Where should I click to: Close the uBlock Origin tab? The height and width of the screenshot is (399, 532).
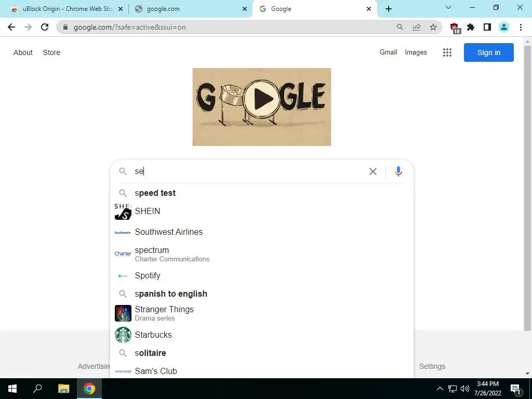coord(121,9)
